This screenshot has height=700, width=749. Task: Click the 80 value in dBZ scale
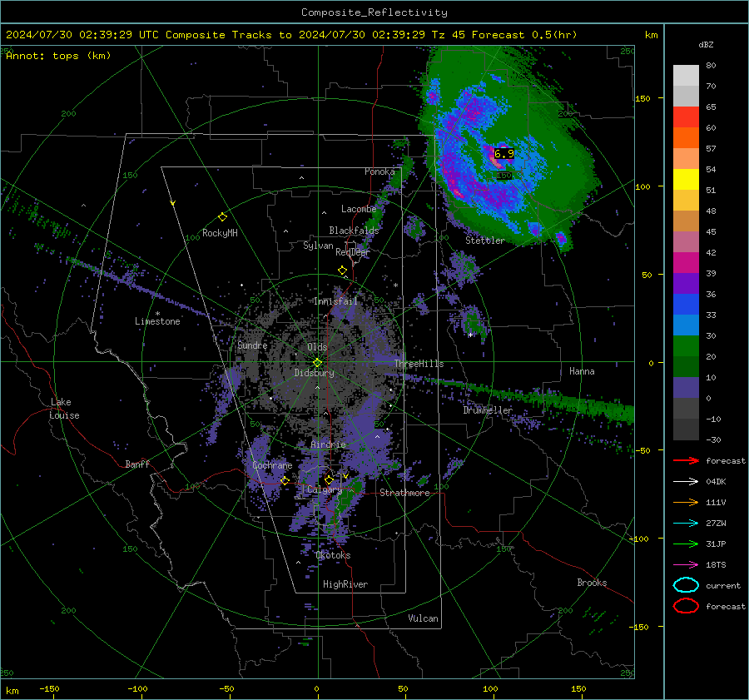(x=711, y=66)
